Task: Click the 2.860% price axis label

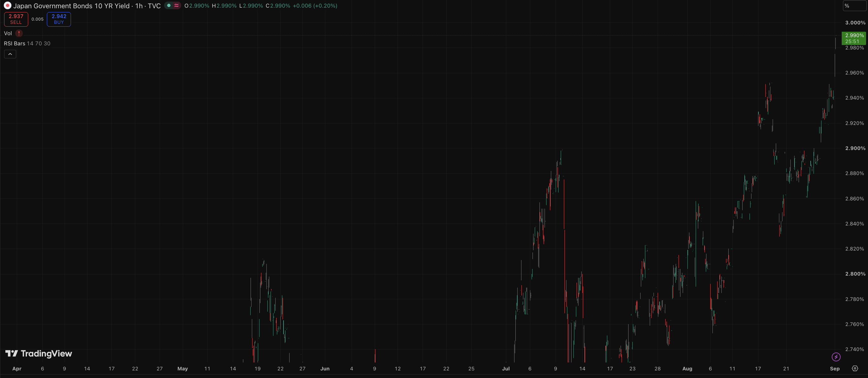Action: pos(854,199)
